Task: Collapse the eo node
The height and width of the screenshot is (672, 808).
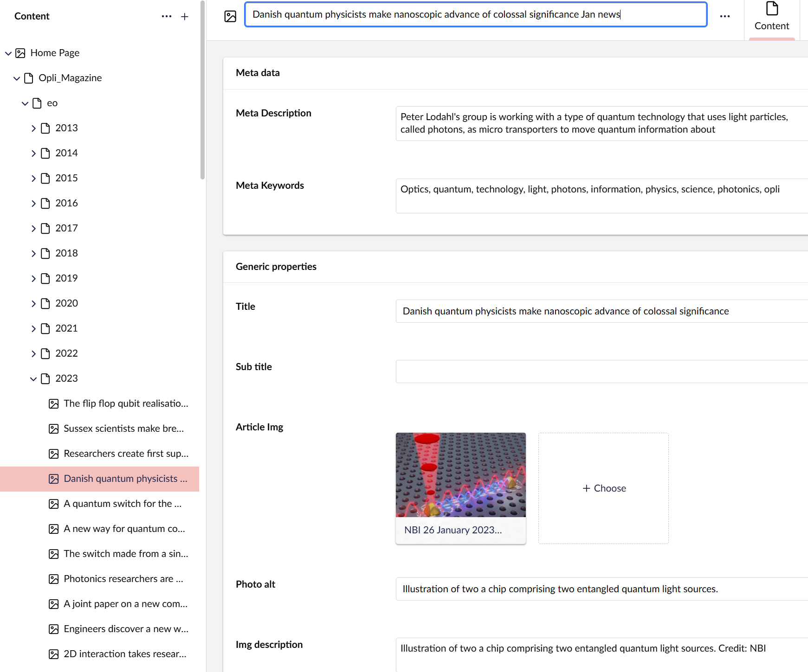Action: 25,103
